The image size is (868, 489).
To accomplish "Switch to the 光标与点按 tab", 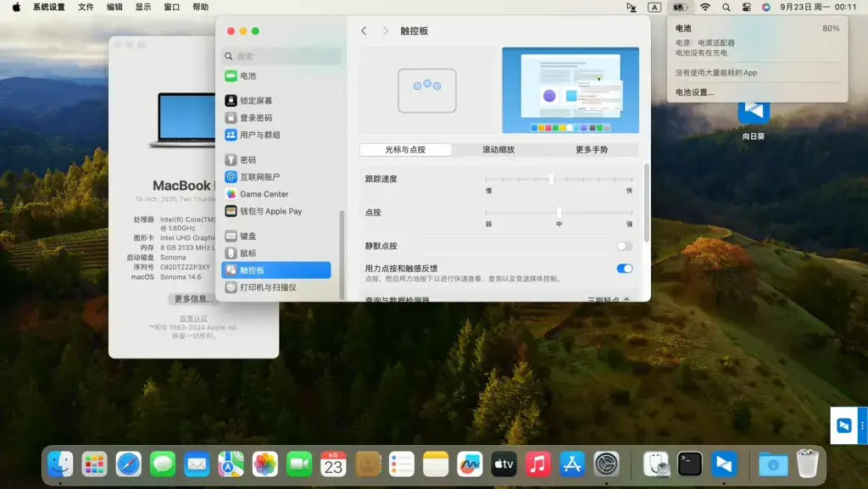I will [x=405, y=149].
